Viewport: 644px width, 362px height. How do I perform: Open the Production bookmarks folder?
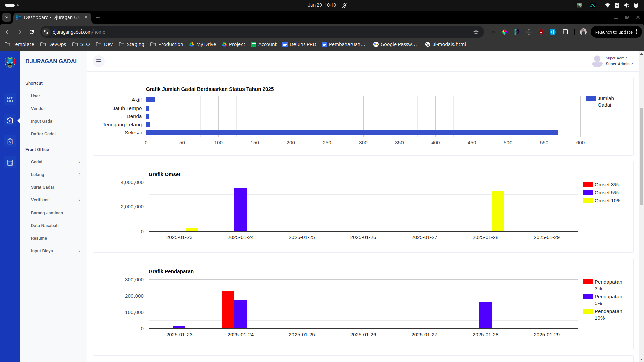(x=167, y=44)
